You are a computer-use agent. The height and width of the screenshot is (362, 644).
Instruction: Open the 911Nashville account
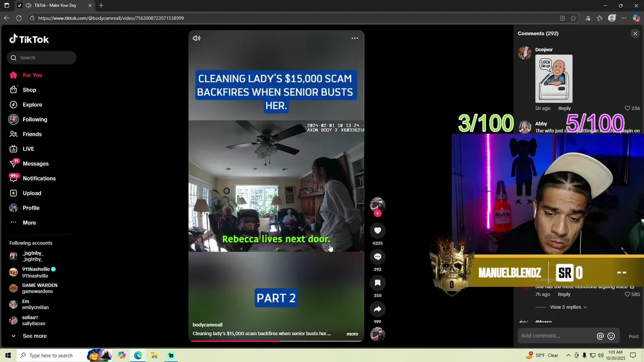pyautogui.click(x=35, y=272)
